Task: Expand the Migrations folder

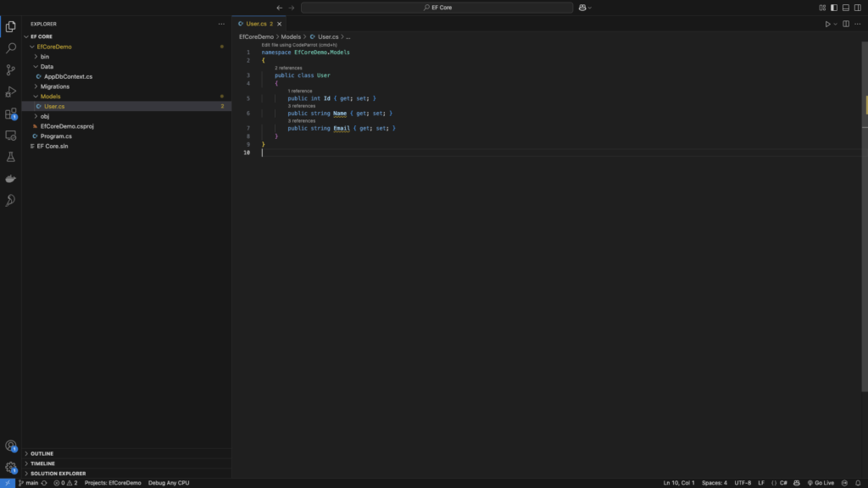Action: click(36, 86)
